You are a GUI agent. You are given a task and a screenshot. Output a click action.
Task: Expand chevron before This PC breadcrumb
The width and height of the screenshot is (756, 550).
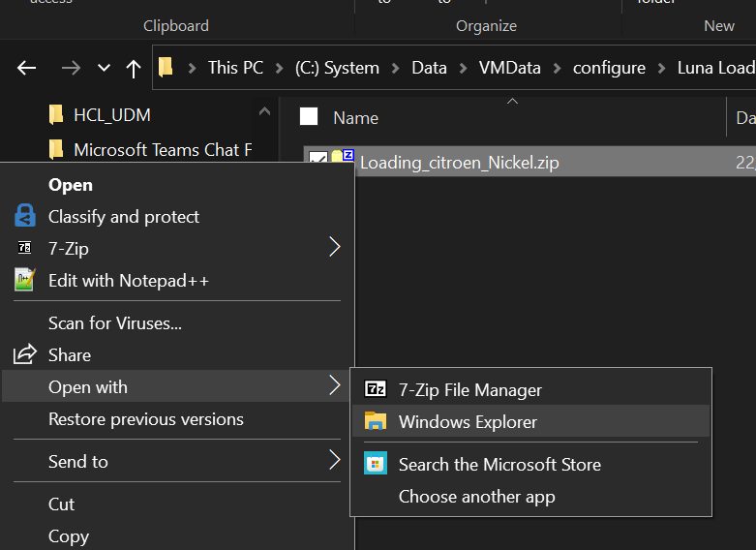(192, 68)
